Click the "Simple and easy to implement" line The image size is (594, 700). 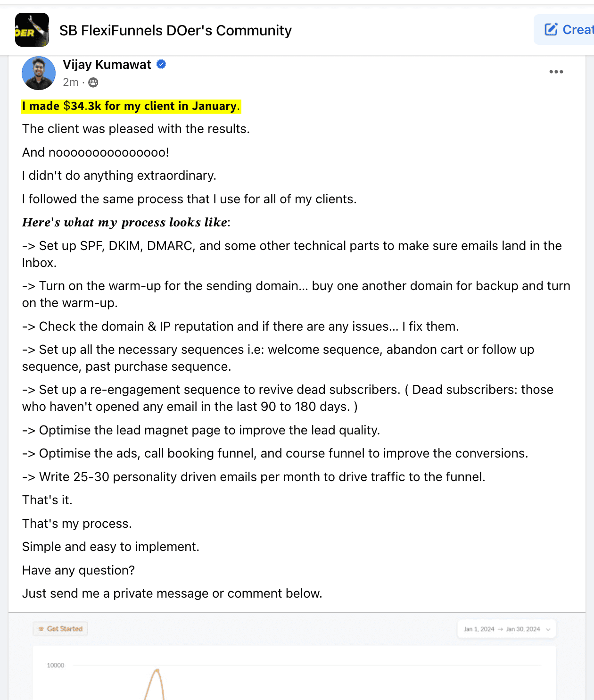[111, 547]
